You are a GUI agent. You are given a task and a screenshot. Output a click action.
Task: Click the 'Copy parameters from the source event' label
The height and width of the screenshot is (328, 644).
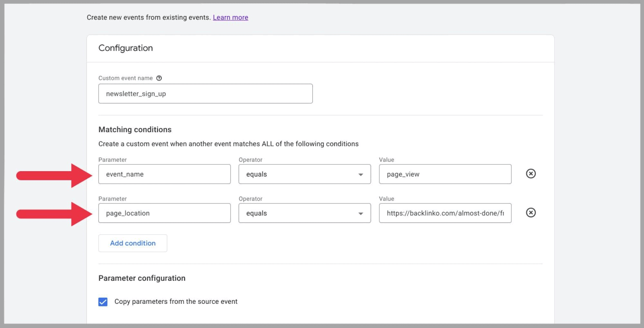(176, 302)
